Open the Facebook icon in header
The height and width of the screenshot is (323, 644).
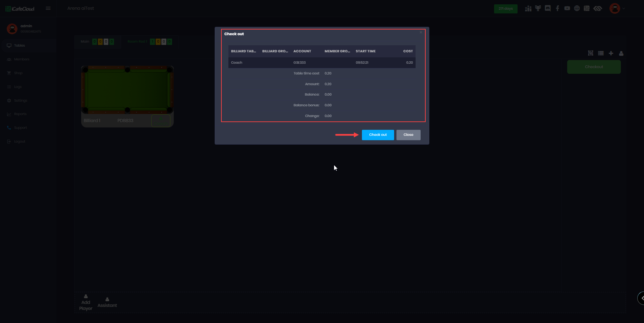(x=557, y=8)
